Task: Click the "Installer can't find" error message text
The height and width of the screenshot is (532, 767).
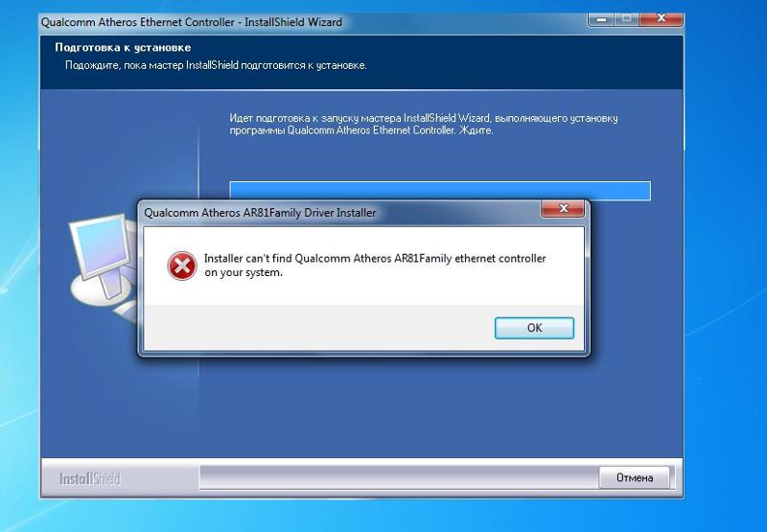Action: [x=375, y=265]
